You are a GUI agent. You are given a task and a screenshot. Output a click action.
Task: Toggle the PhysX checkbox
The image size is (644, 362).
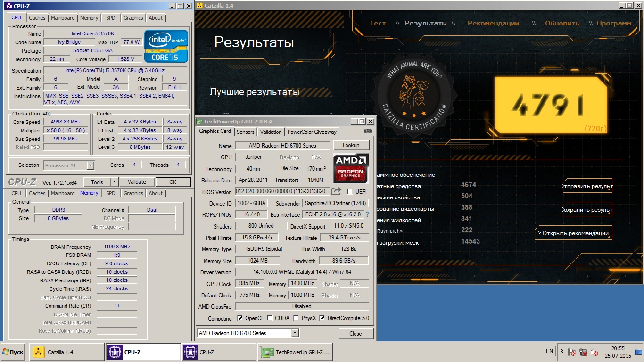click(296, 318)
